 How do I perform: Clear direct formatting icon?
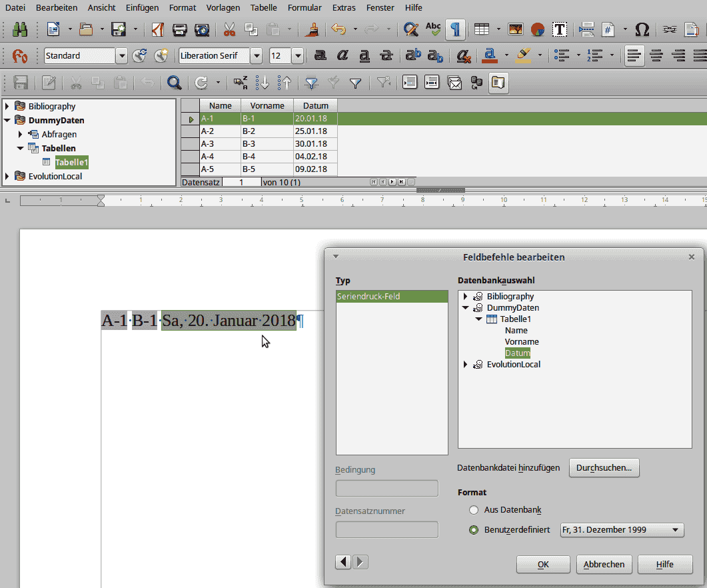click(x=464, y=56)
